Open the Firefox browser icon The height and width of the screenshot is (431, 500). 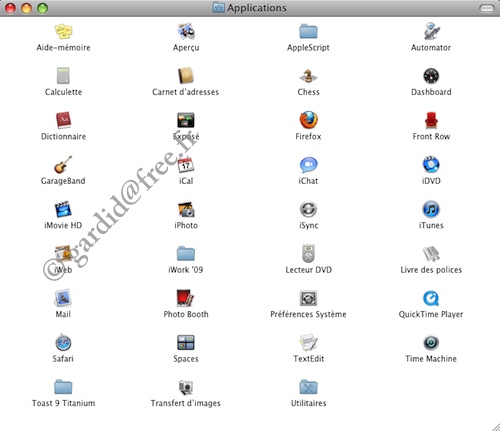[x=308, y=120]
